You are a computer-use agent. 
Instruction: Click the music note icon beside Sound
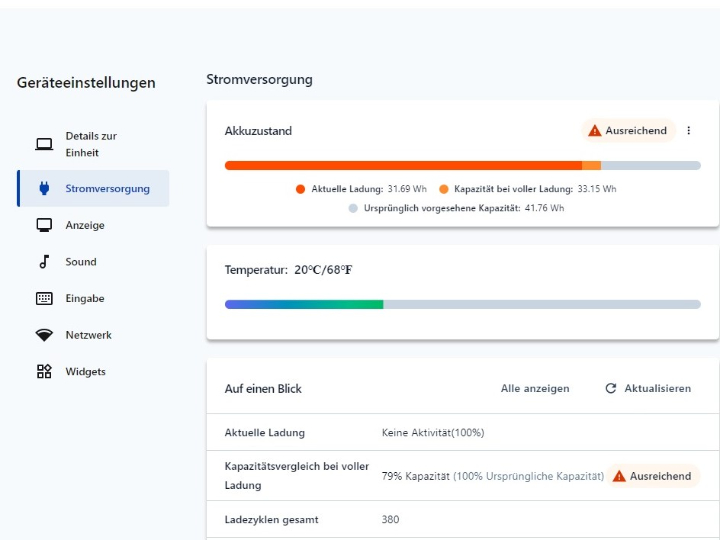[x=44, y=262]
